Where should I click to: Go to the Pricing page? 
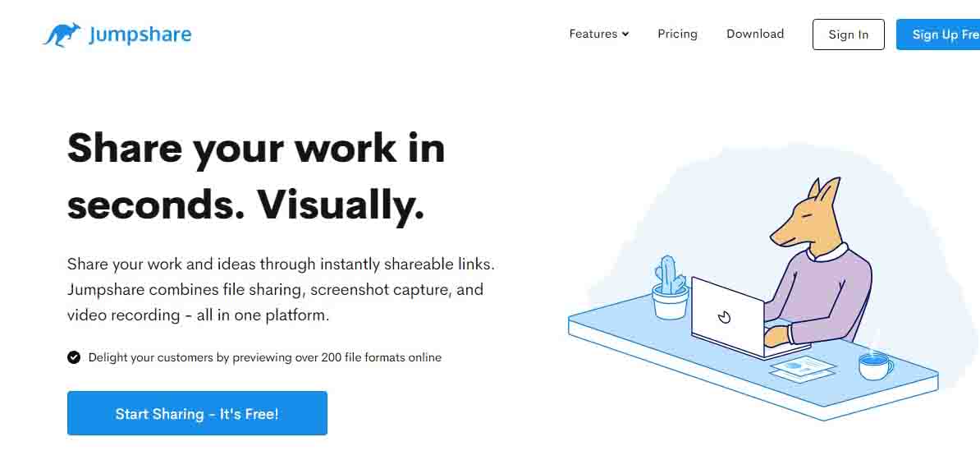click(x=677, y=34)
